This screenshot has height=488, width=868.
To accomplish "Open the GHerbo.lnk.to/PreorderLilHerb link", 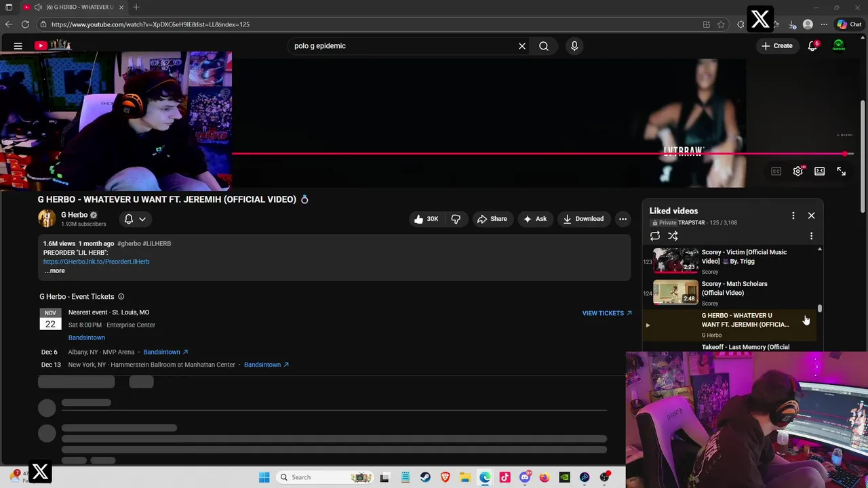I will 96,262.
